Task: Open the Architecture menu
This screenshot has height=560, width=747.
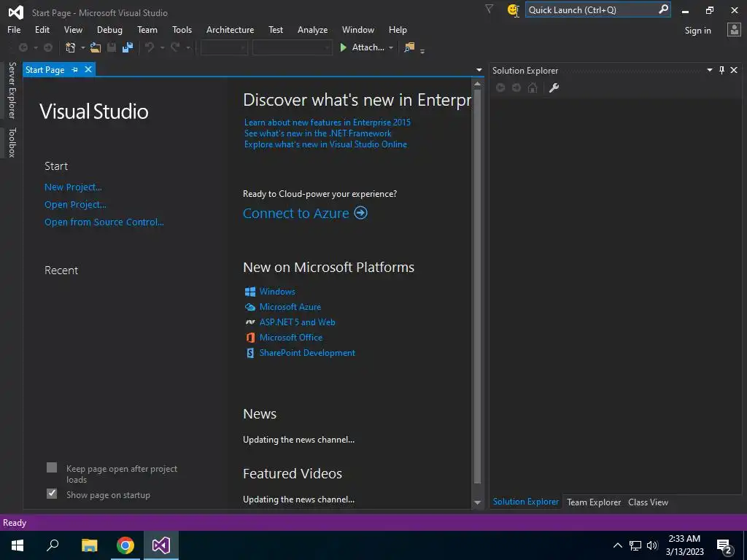Action: [230, 29]
